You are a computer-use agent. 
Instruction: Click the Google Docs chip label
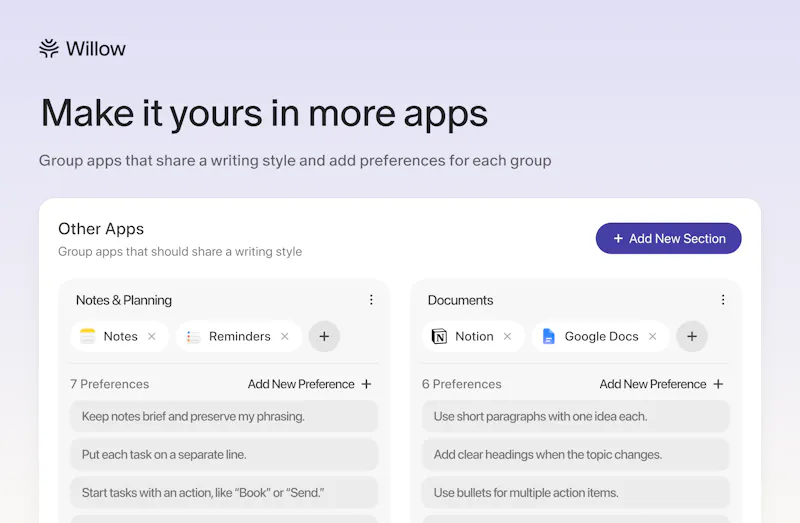pyautogui.click(x=602, y=337)
